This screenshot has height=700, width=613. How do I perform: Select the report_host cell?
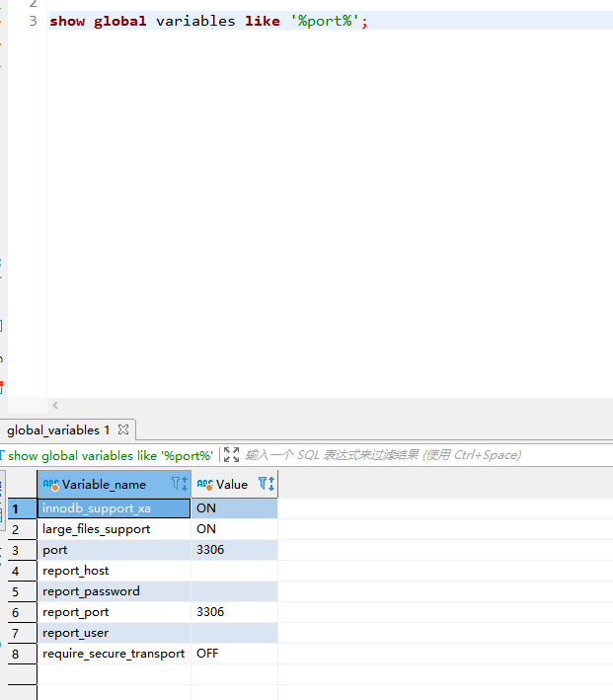115,571
